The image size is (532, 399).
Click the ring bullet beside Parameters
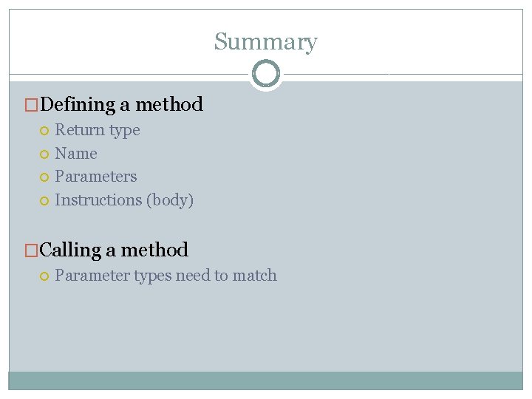coord(44,177)
